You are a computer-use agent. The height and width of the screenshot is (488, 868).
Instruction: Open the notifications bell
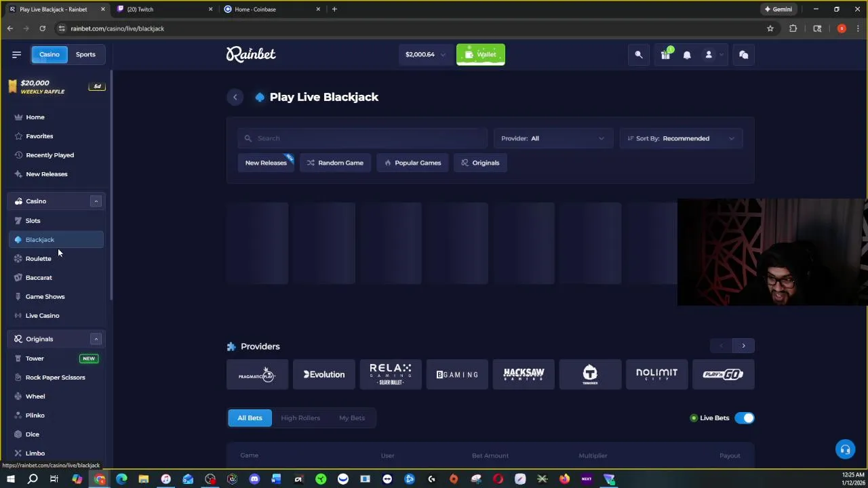pos(687,55)
